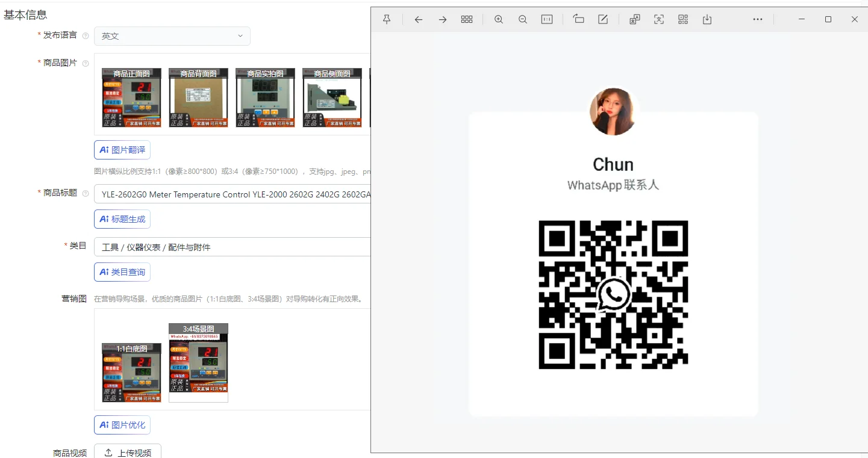The width and height of the screenshot is (868, 458).
Task: Click help icon beside 商品标题
Action: [x=86, y=193]
